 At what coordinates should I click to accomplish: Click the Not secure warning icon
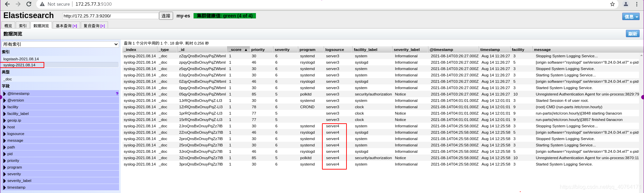pos(42,4)
